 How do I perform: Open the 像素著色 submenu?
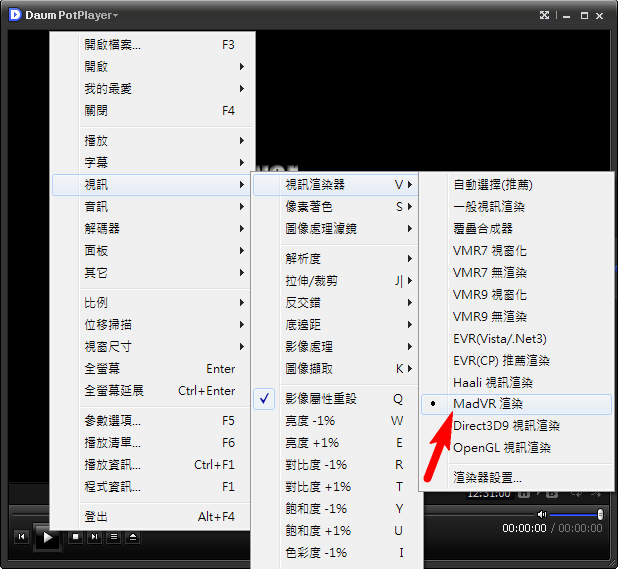pos(335,207)
